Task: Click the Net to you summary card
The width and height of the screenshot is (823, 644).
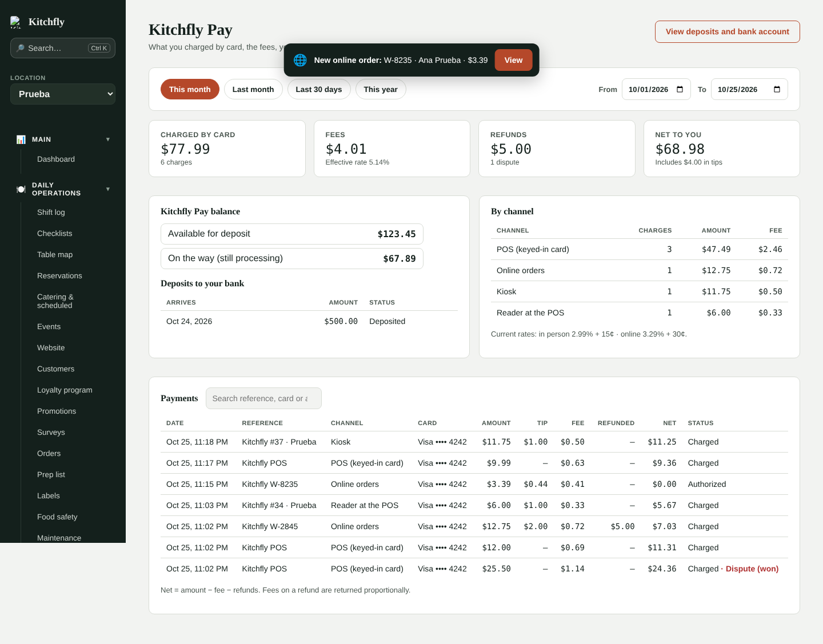Action: point(722,149)
